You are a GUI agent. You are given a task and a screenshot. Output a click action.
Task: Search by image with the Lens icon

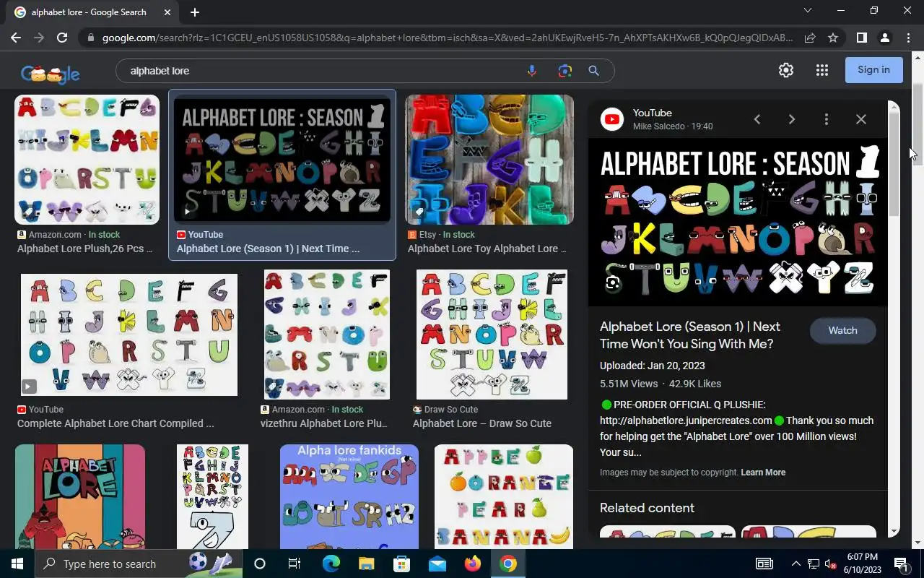point(565,71)
